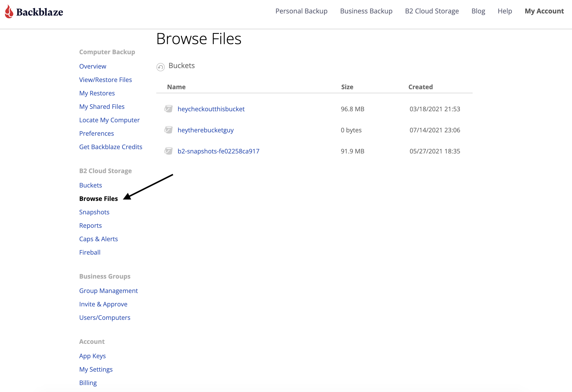Screen dimensions: 572x392
Task: Open the heytherebucketguy bucket
Action: (x=205, y=130)
